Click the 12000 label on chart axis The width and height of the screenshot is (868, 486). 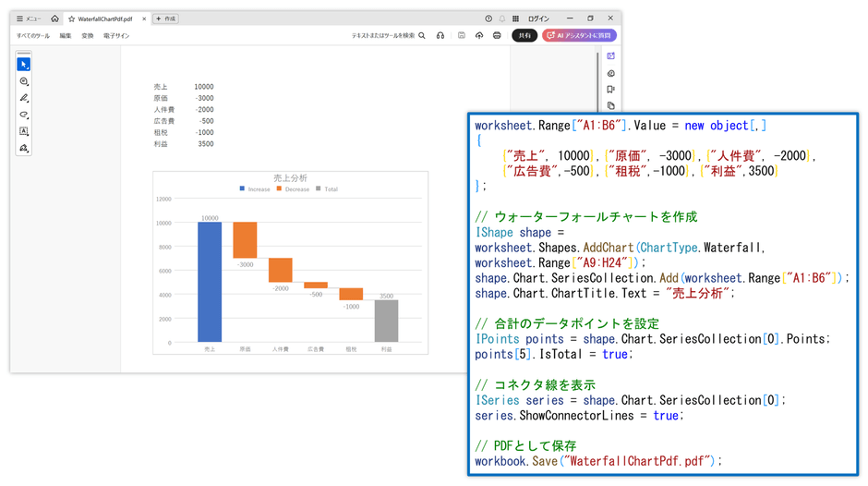163,199
